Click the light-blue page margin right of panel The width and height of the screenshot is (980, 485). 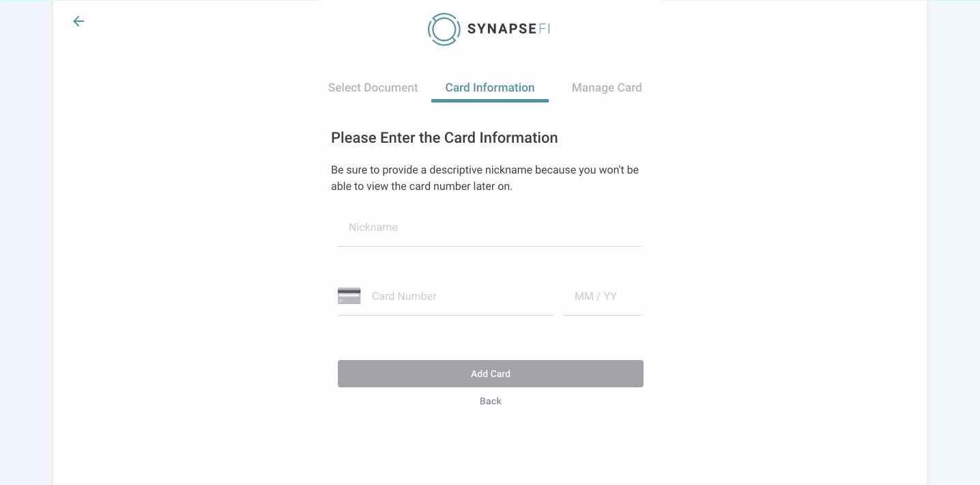(x=953, y=242)
